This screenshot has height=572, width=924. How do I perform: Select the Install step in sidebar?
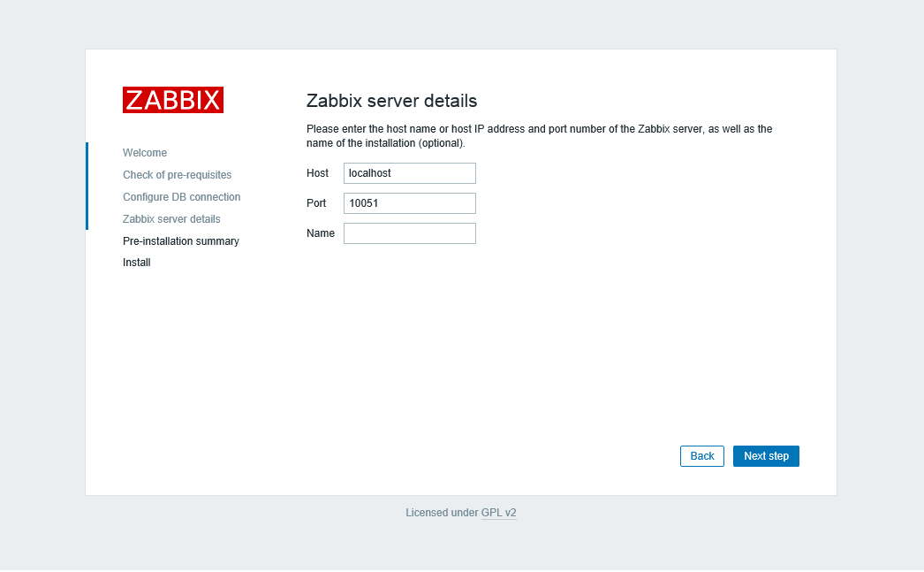tap(137, 263)
